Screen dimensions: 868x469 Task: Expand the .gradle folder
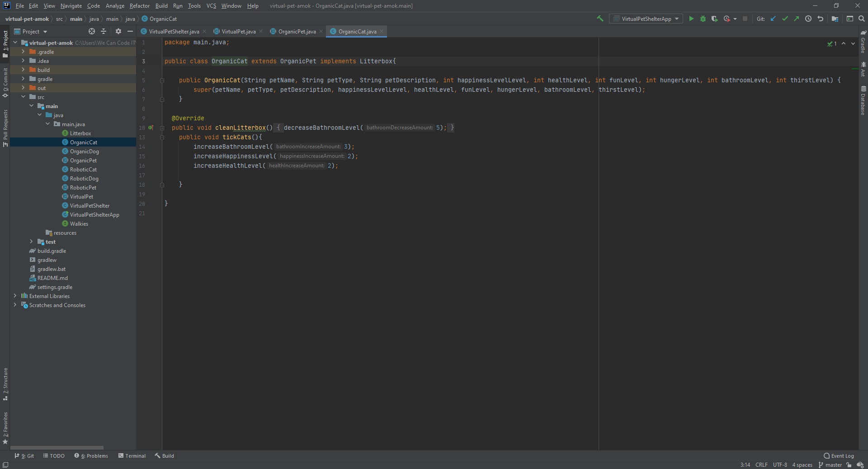coord(23,52)
